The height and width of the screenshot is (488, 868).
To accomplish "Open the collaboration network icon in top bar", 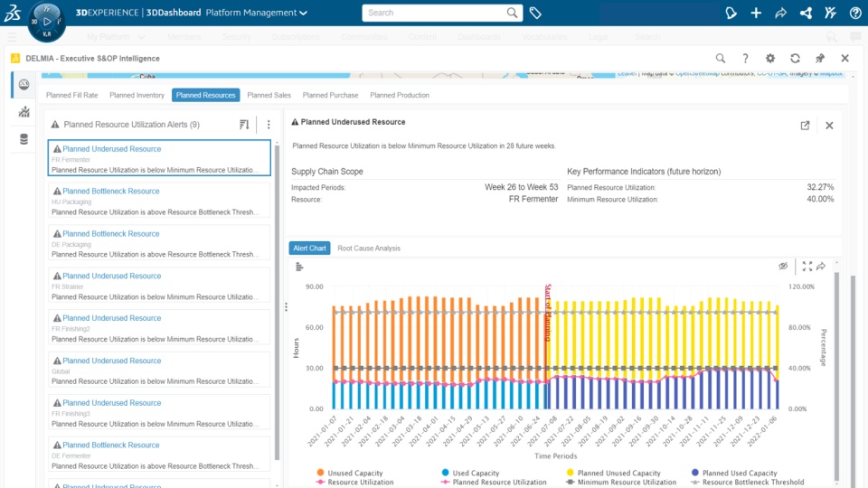I will (806, 13).
